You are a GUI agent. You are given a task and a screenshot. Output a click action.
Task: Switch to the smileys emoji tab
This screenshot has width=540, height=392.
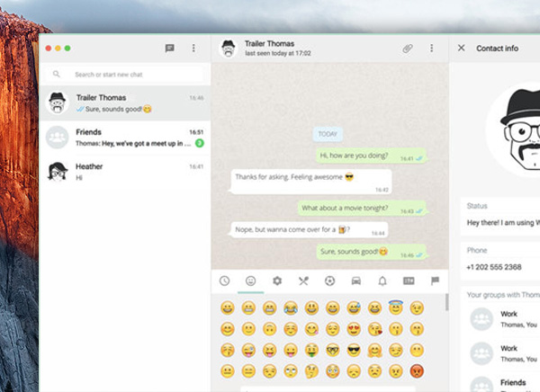(251, 281)
